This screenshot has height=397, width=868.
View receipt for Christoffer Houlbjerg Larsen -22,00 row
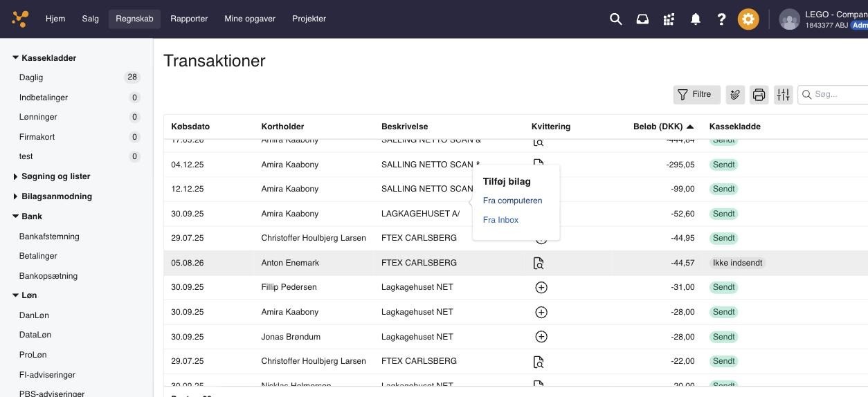coord(539,362)
